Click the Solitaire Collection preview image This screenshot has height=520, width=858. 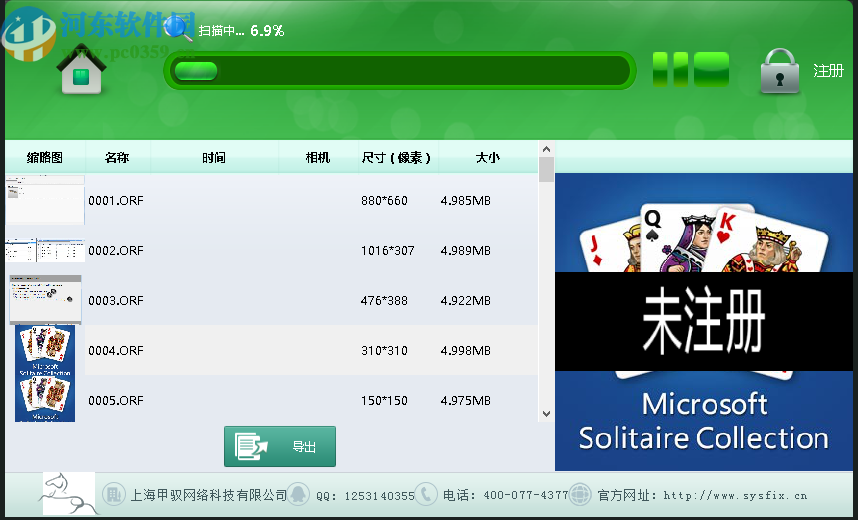point(704,322)
